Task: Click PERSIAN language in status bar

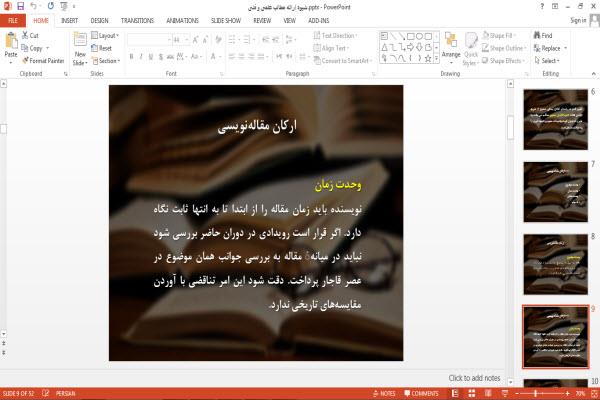Action: click(x=65, y=393)
